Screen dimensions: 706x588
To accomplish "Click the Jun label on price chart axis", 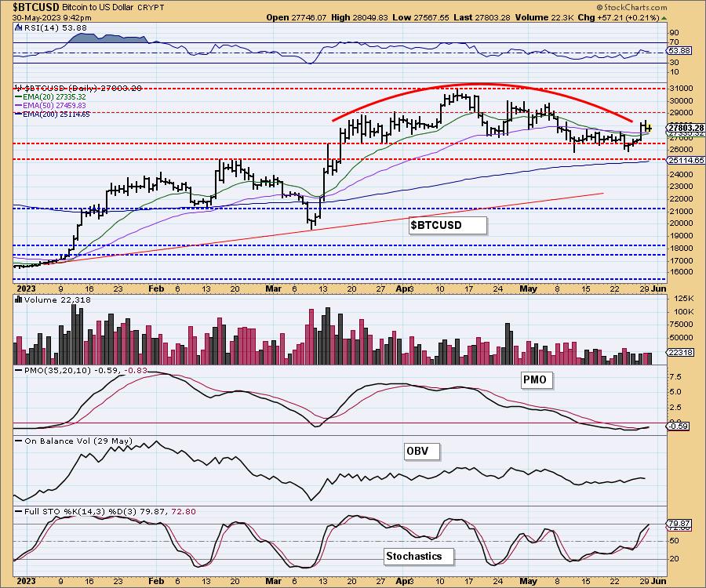I will click(x=658, y=289).
